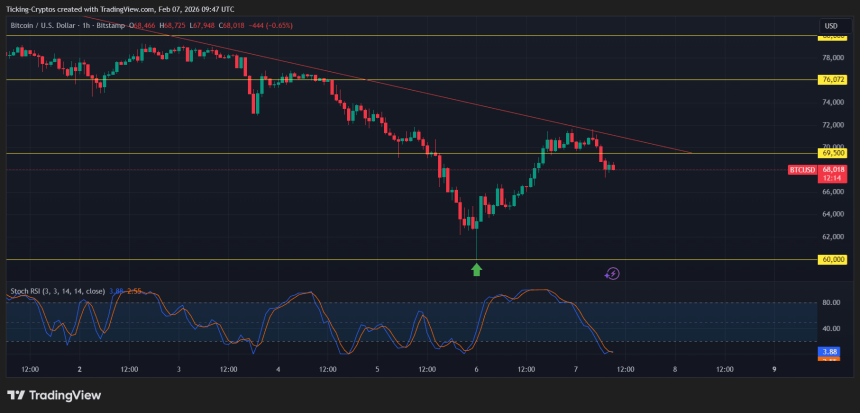Click the date label 7 on time axis

tap(576, 369)
